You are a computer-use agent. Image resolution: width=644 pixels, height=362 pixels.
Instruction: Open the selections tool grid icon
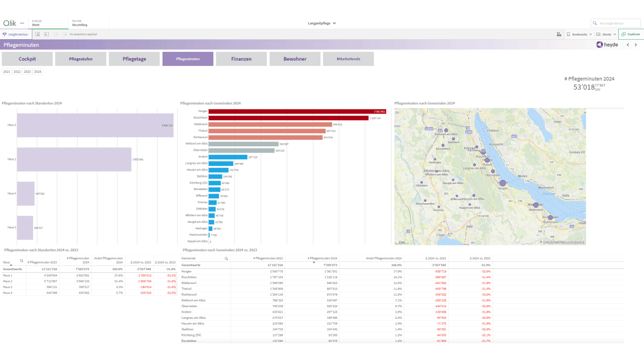coord(559,34)
